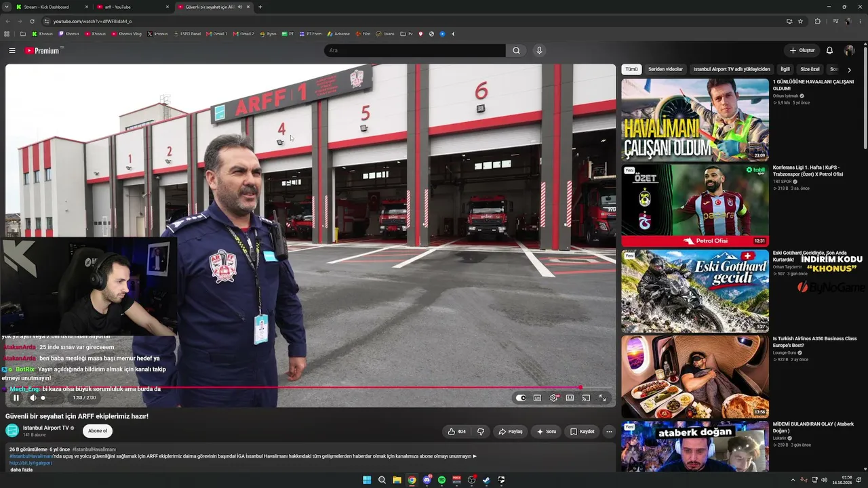The width and height of the screenshot is (868, 488).
Task: Switch to theater mode view
Action: click(x=570, y=398)
